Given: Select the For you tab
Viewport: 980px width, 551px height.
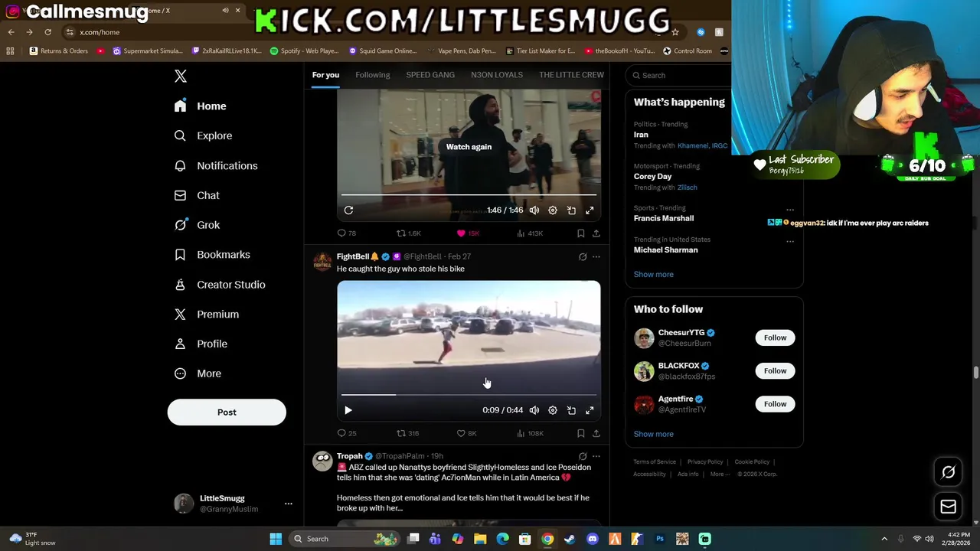Looking at the screenshot, I should 325,75.
